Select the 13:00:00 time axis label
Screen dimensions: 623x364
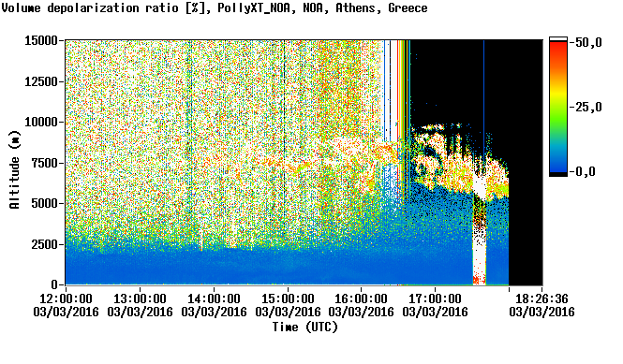coord(140,298)
